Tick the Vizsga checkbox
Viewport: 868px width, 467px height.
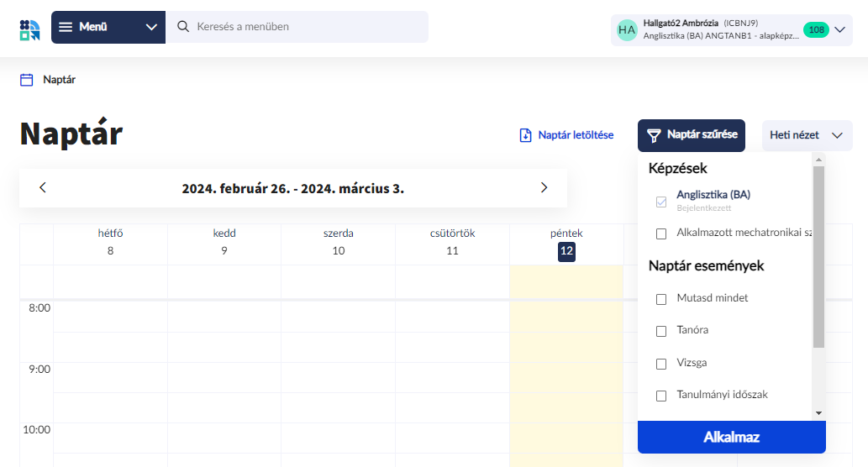(661, 364)
